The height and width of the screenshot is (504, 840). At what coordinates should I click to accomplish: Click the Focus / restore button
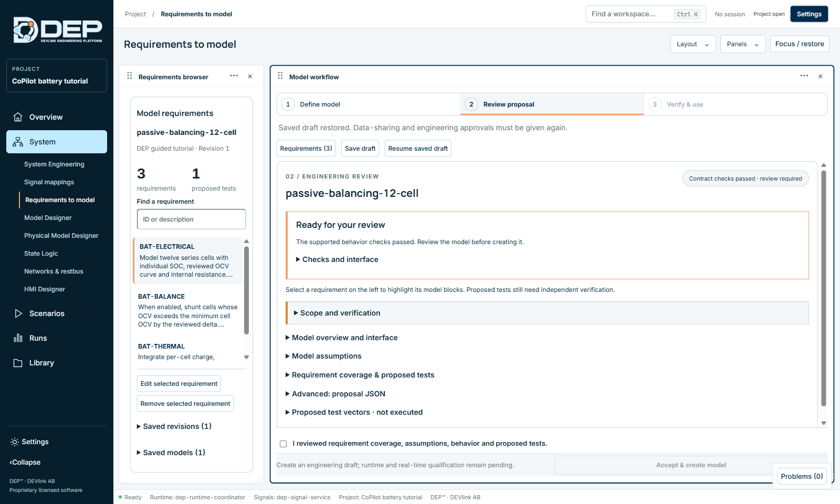pos(800,44)
